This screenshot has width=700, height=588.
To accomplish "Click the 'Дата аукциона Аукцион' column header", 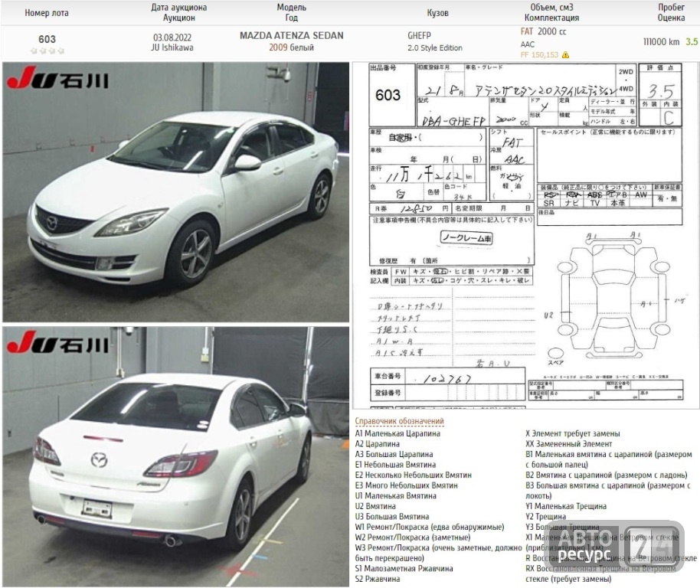I will click(x=178, y=12).
